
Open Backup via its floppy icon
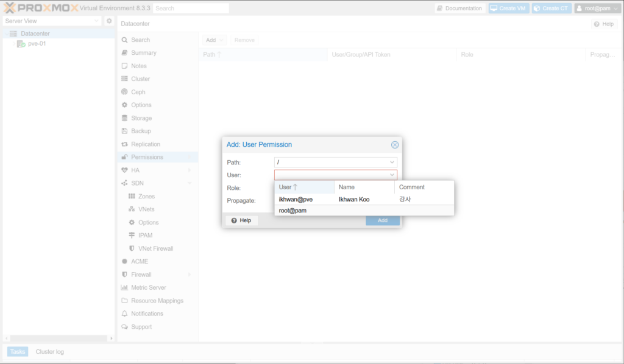(x=125, y=131)
